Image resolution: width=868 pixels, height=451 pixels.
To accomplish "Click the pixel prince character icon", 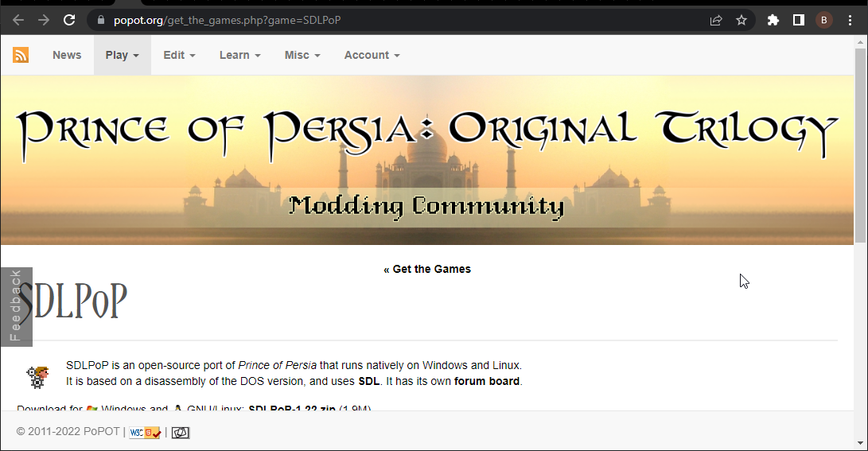I will pos(37,377).
